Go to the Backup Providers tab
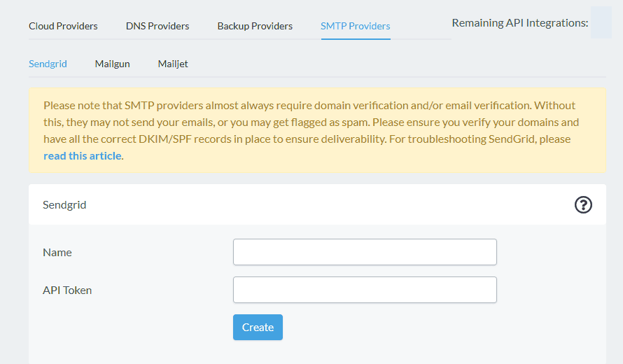Viewport: 623px width, 364px height. pos(255,26)
